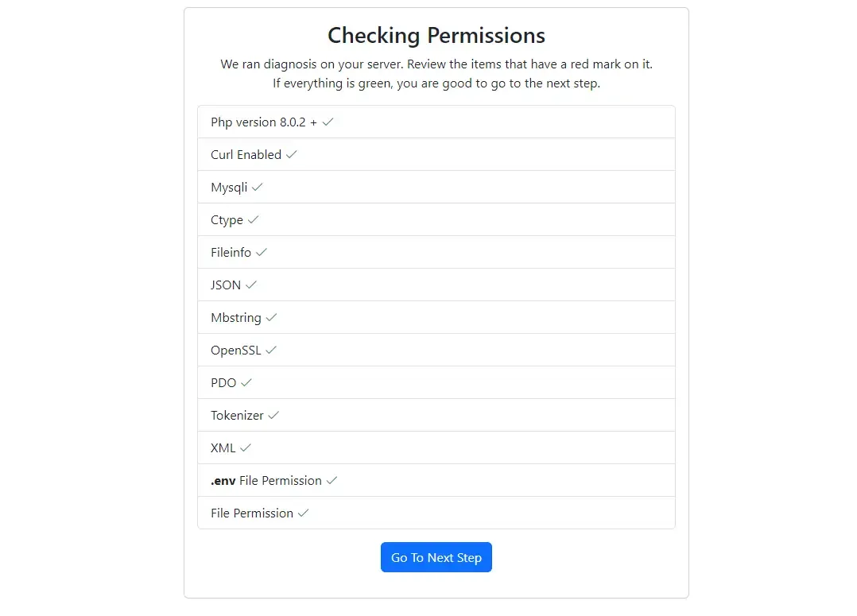
Task: Click the green checkmark beside Php version 8.0.2
Action: [x=328, y=122]
